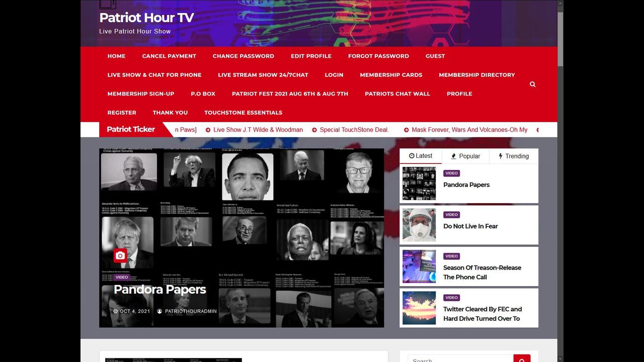Switch to the Popular tab
Viewport: 644px width, 362px height.
click(465, 156)
